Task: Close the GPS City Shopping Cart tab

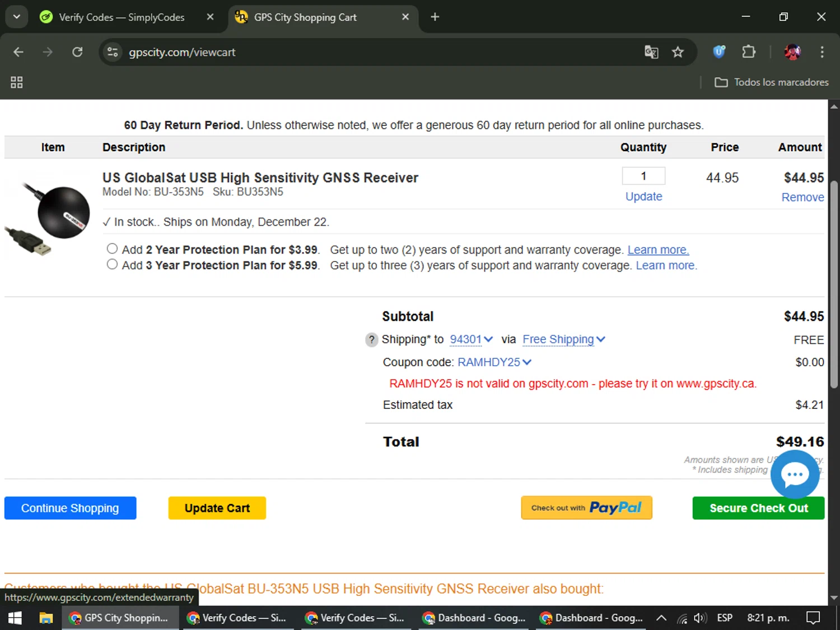Action: 405,17
